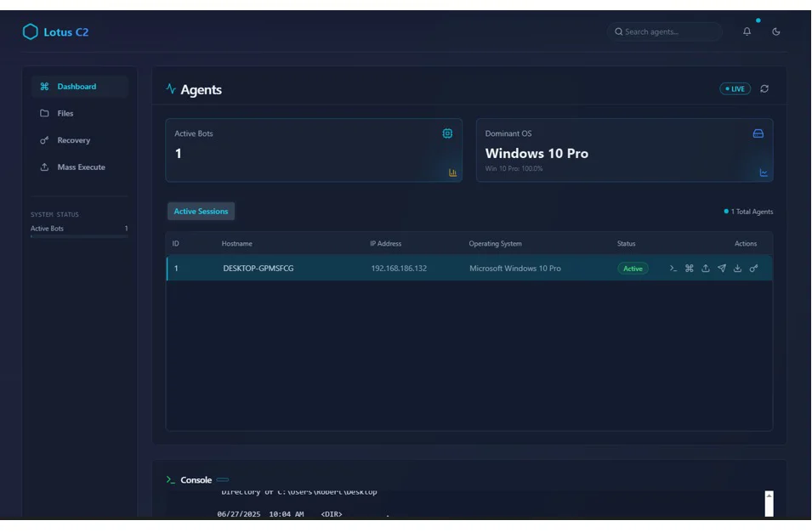The width and height of the screenshot is (812, 532).
Task: Open Recovery from the sidebar
Action: click(x=79, y=140)
